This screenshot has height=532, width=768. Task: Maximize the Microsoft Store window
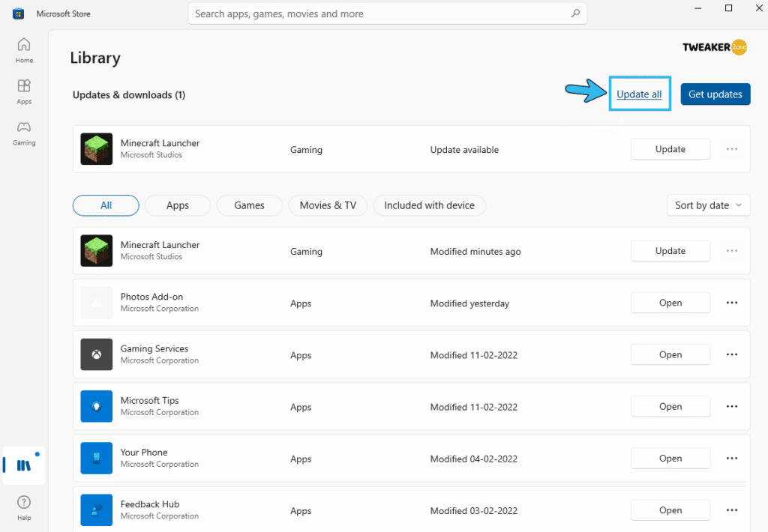point(728,8)
